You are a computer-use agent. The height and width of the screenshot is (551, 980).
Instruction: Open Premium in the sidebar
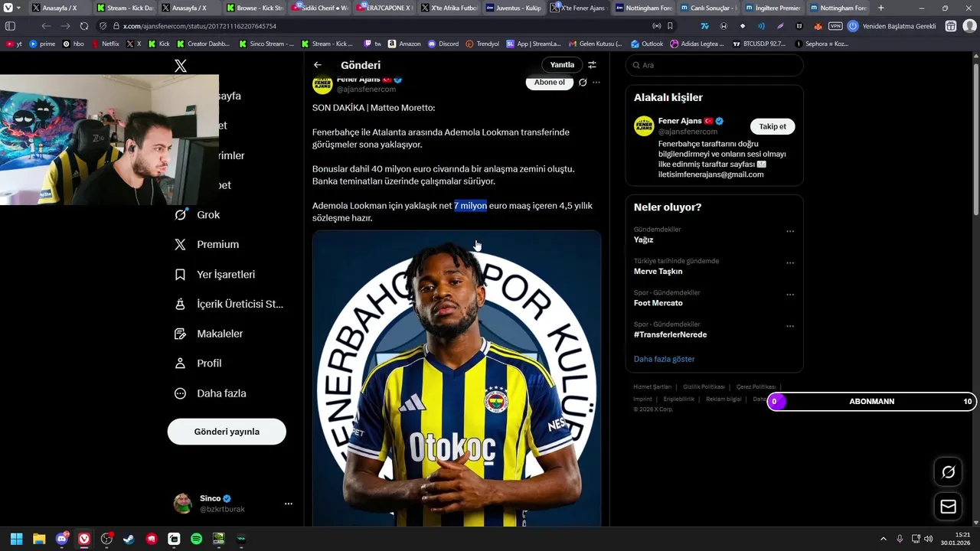point(207,245)
